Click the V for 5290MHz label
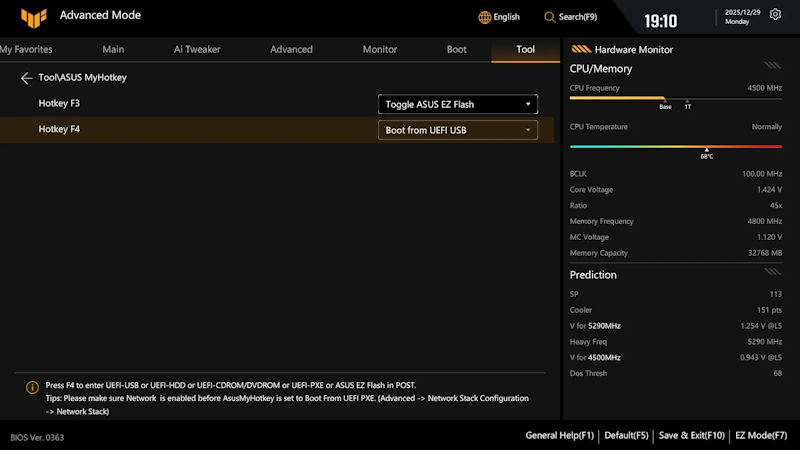The width and height of the screenshot is (800, 450). [595, 326]
